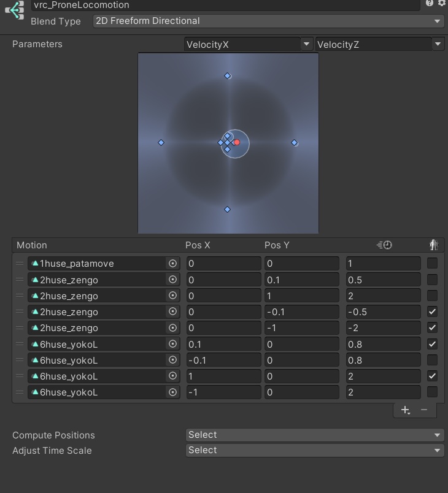Image resolution: width=448 pixels, height=493 pixels.
Task: Click the minus remove motion button
Action: (424, 410)
